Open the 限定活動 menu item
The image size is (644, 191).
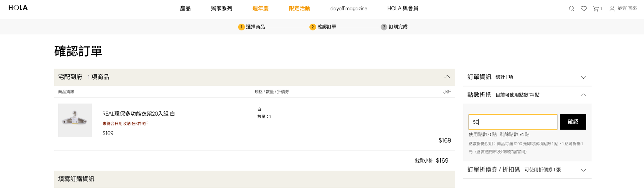coord(299,8)
